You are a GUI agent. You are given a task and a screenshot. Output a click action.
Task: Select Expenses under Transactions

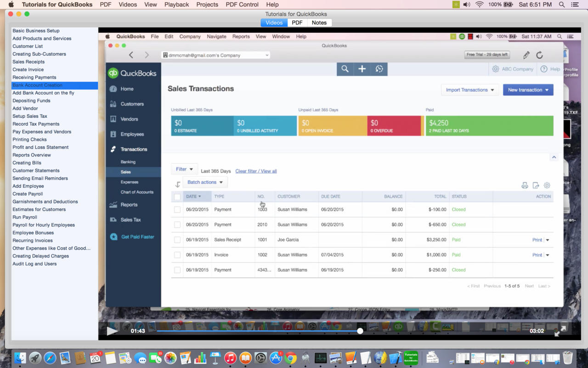(130, 182)
